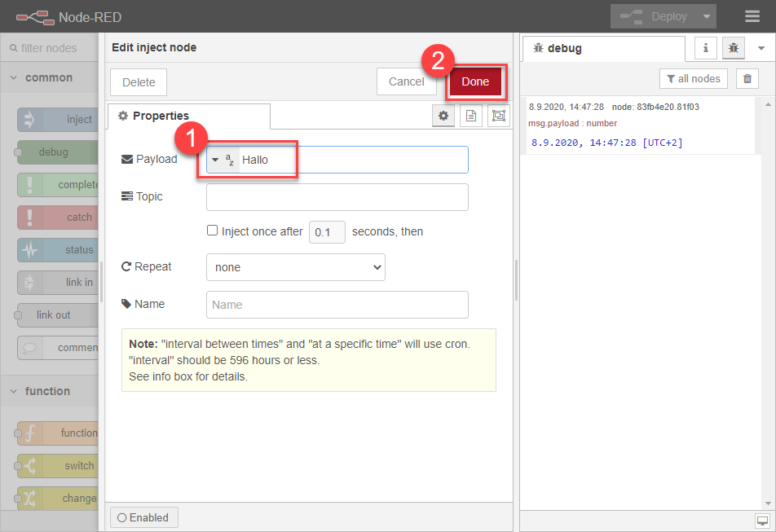Open the Repeat interval dropdown
Image resolution: width=776 pixels, height=532 pixels.
pos(295,267)
